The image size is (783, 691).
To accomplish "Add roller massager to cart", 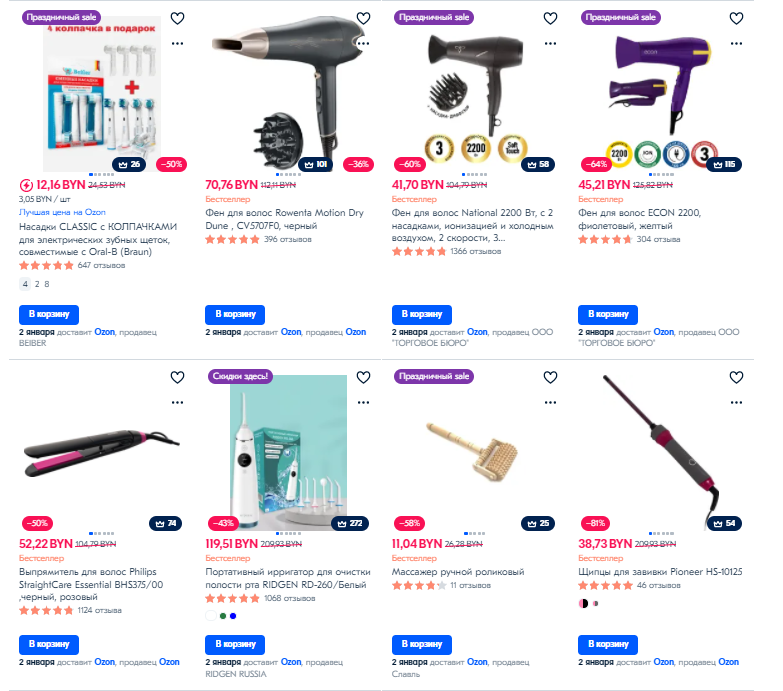I will [x=421, y=645].
